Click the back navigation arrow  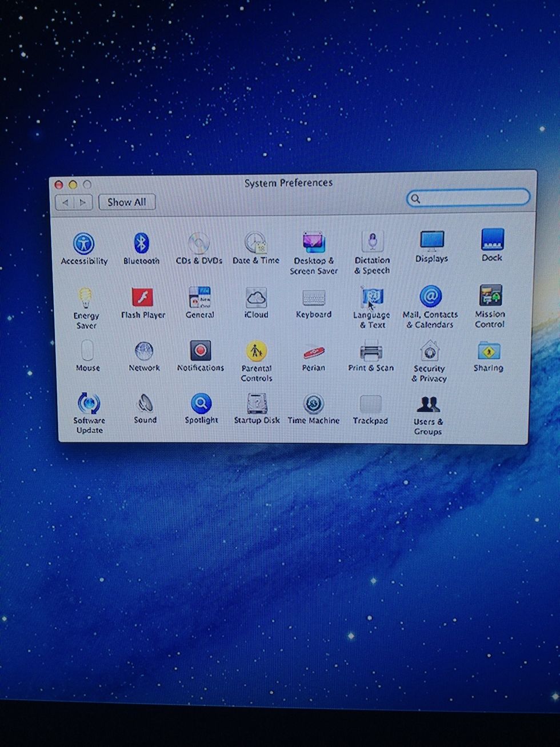coord(65,202)
